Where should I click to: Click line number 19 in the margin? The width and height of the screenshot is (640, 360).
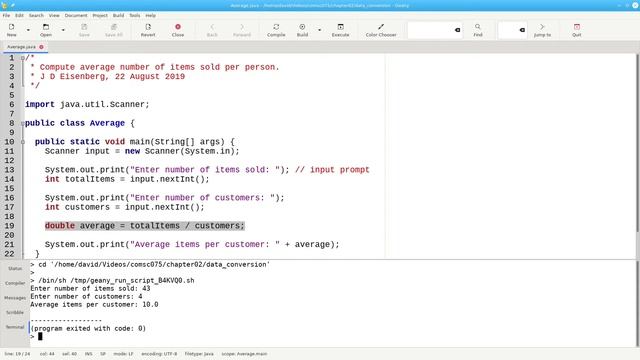pos(9,226)
